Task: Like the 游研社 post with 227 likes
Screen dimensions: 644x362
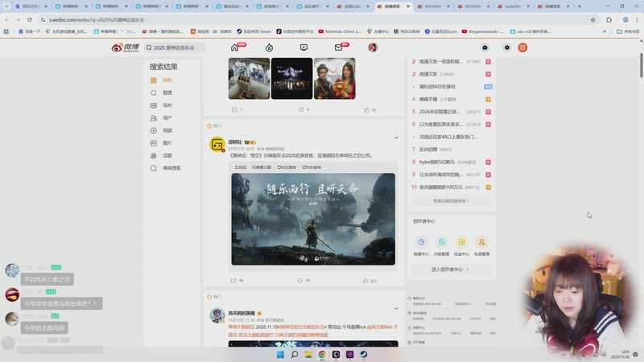Action: tap(369, 281)
